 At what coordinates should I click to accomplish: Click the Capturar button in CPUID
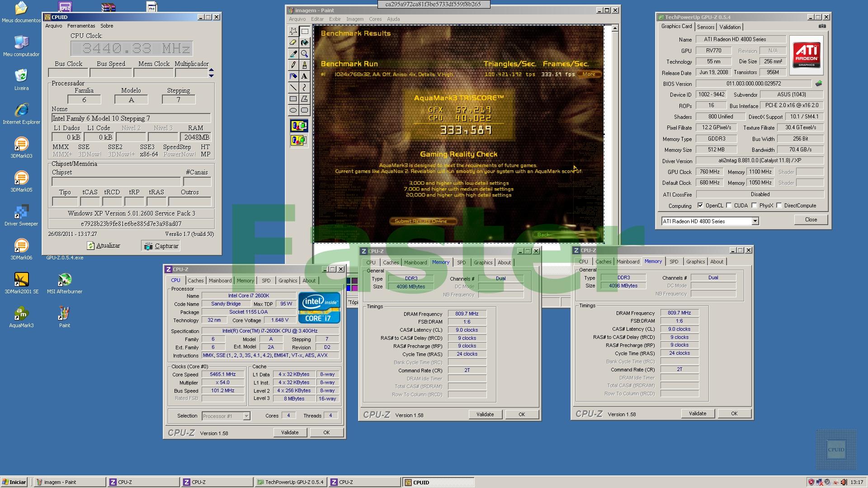coord(161,246)
